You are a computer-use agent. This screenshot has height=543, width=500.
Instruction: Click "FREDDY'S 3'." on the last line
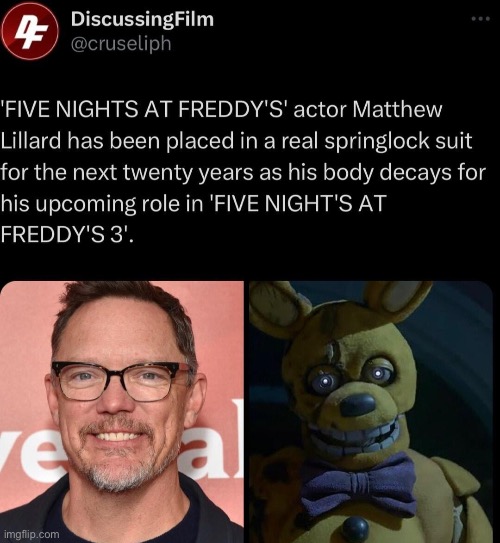coord(67,235)
